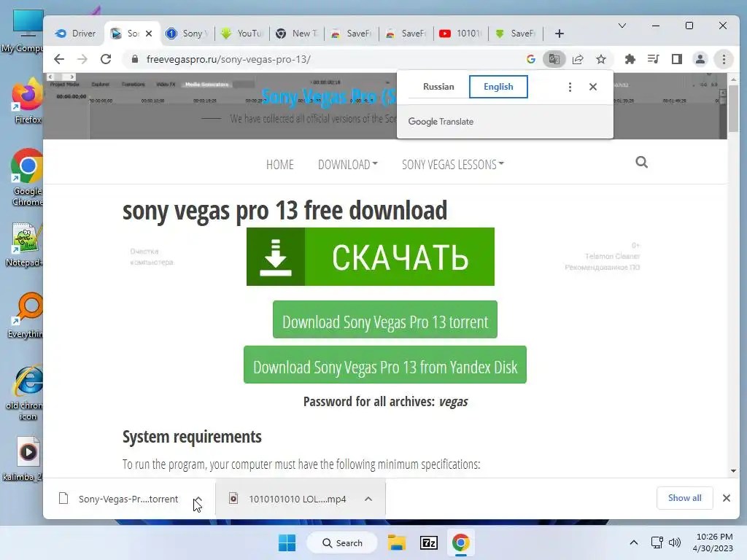Close the active Sony tab
This screenshot has height=560, width=747.
149,34
